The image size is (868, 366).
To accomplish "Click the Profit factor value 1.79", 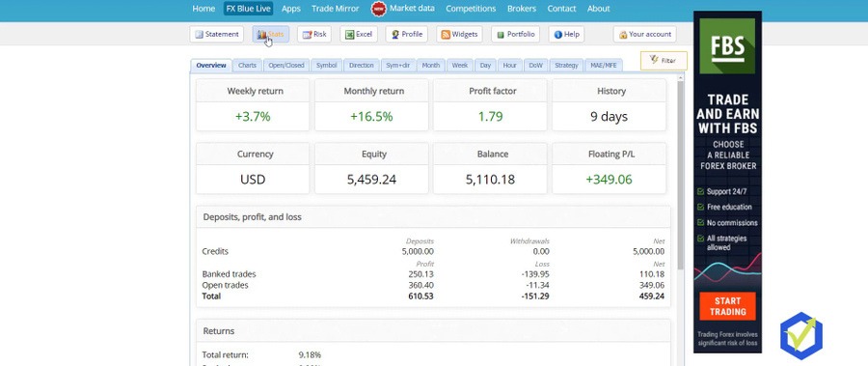I will 490,117.
